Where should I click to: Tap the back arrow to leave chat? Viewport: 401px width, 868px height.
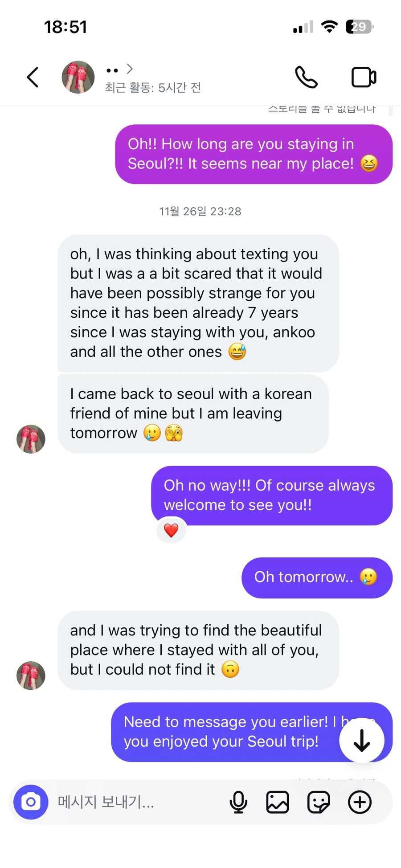tap(33, 77)
